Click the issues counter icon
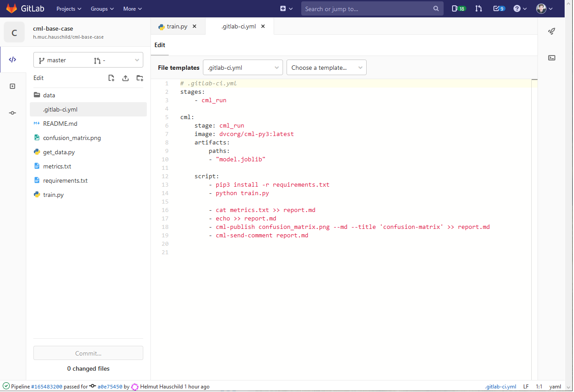Viewport: 574px width, 392px height. click(458, 8)
